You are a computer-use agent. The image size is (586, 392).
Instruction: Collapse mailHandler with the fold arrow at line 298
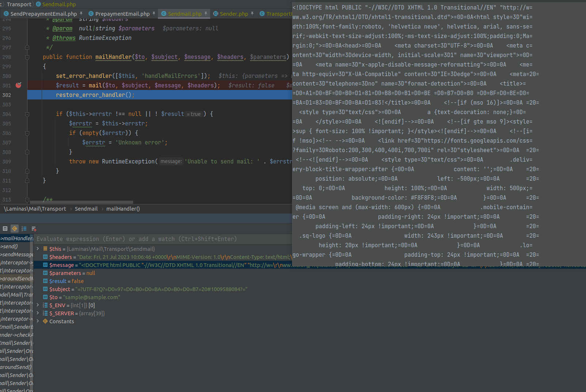point(27,57)
